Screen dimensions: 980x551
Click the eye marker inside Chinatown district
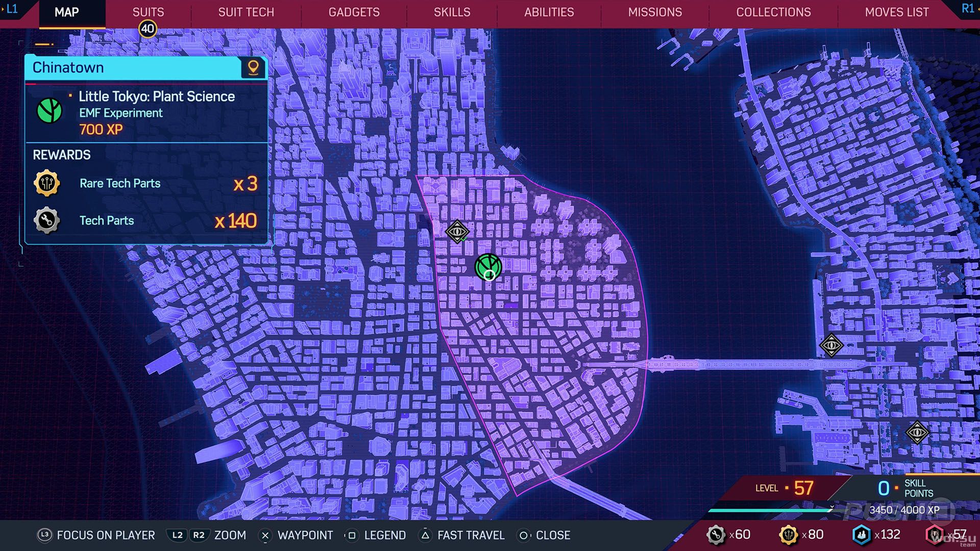457,232
